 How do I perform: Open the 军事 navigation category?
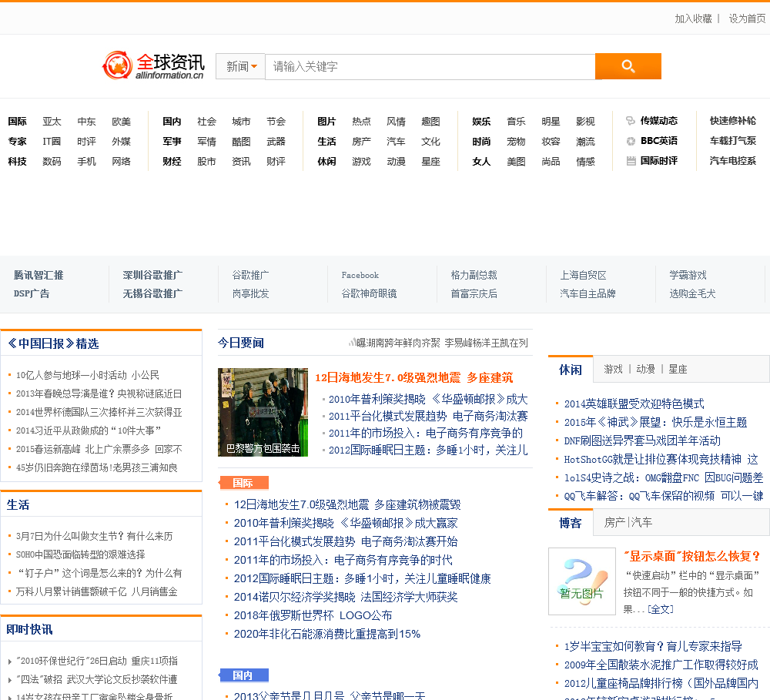click(x=172, y=142)
